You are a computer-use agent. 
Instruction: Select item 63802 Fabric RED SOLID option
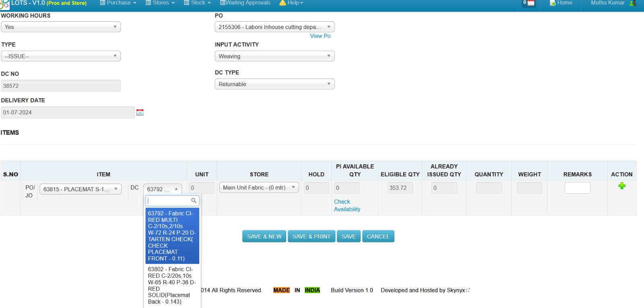[172, 285]
